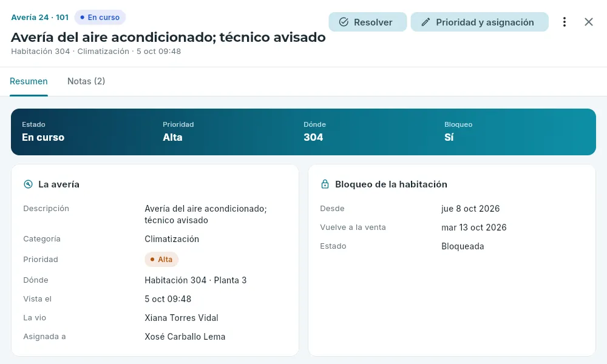The width and height of the screenshot is (607, 364).
Task: Select the Avería 24 · 101 identifier
Action: tap(40, 18)
